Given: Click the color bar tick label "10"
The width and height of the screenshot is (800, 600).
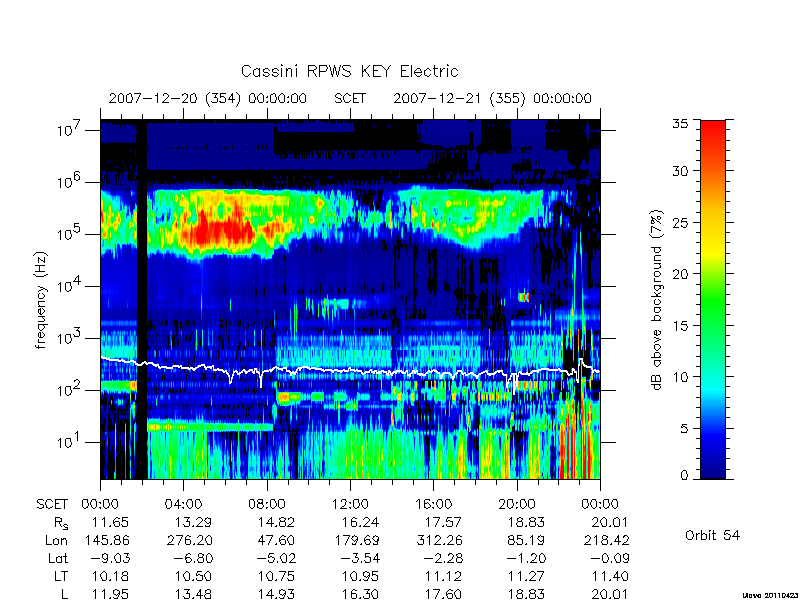Looking at the screenshot, I should 681,377.
